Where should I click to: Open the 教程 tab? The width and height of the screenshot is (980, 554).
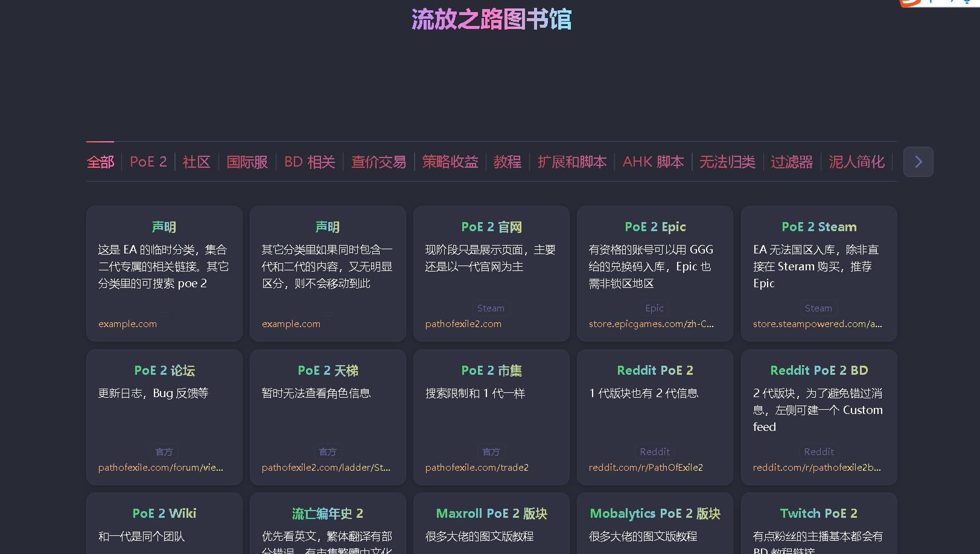click(507, 162)
